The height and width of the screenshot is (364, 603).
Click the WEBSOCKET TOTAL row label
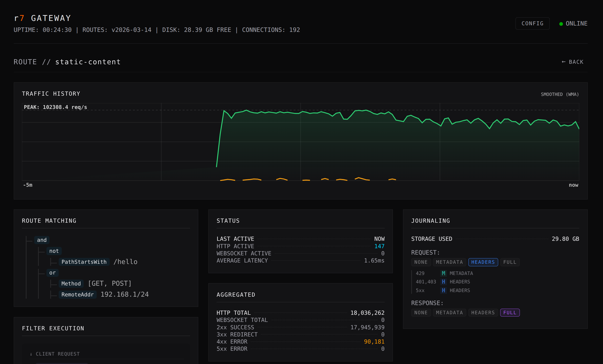point(242,320)
